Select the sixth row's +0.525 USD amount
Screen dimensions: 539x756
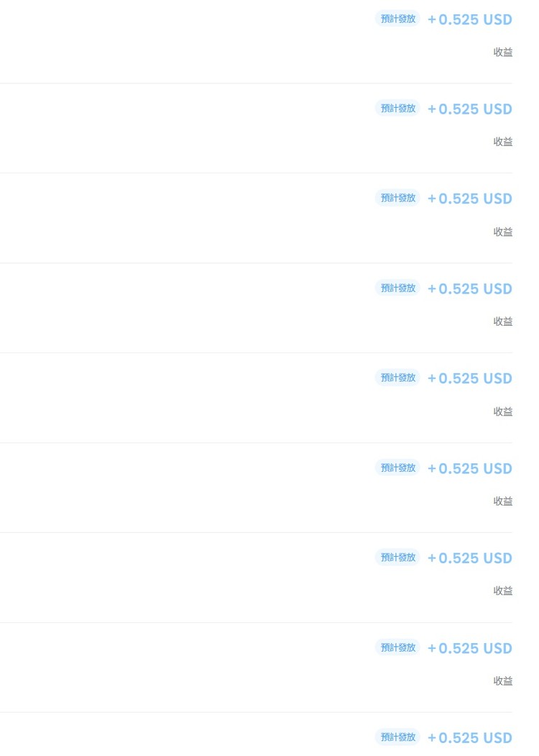point(470,468)
